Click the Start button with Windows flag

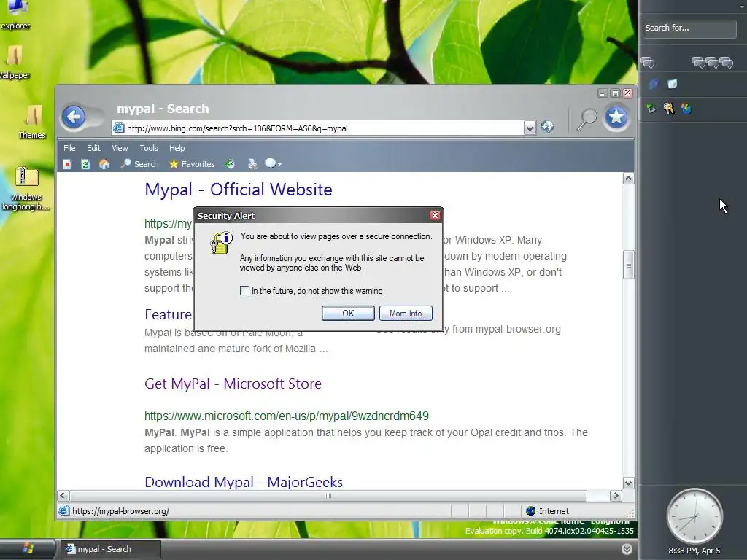click(27, 549)
